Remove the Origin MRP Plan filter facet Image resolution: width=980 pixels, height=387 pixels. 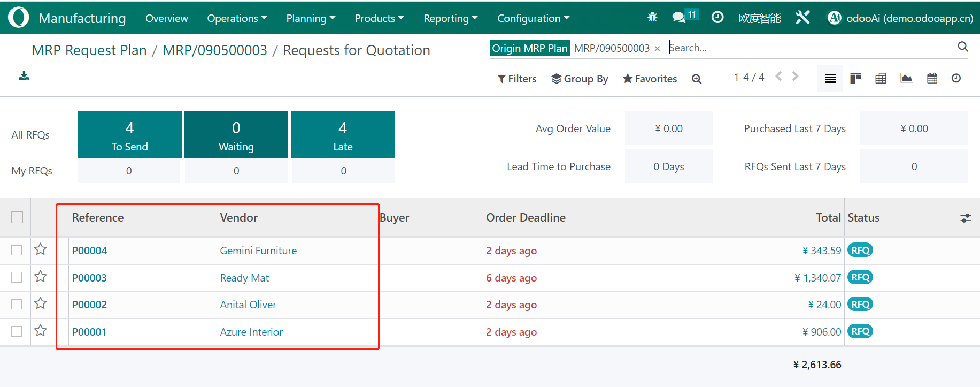tap(657, 49)
